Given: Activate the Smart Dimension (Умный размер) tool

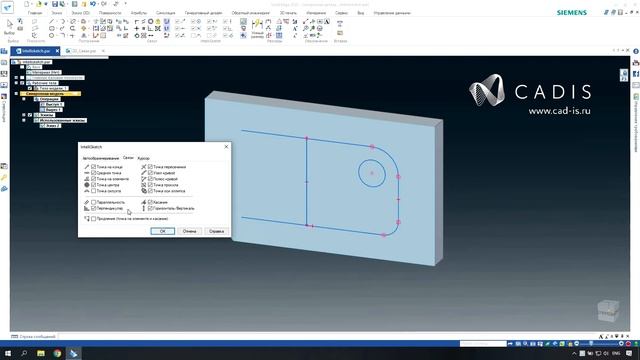Looking at the screenshot, I should click(257, 28).
